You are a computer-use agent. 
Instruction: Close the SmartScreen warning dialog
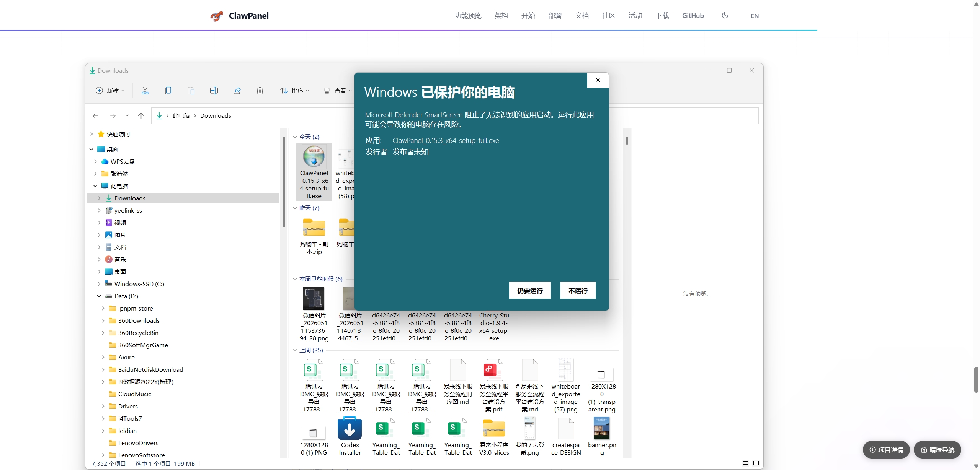[598, 80]
